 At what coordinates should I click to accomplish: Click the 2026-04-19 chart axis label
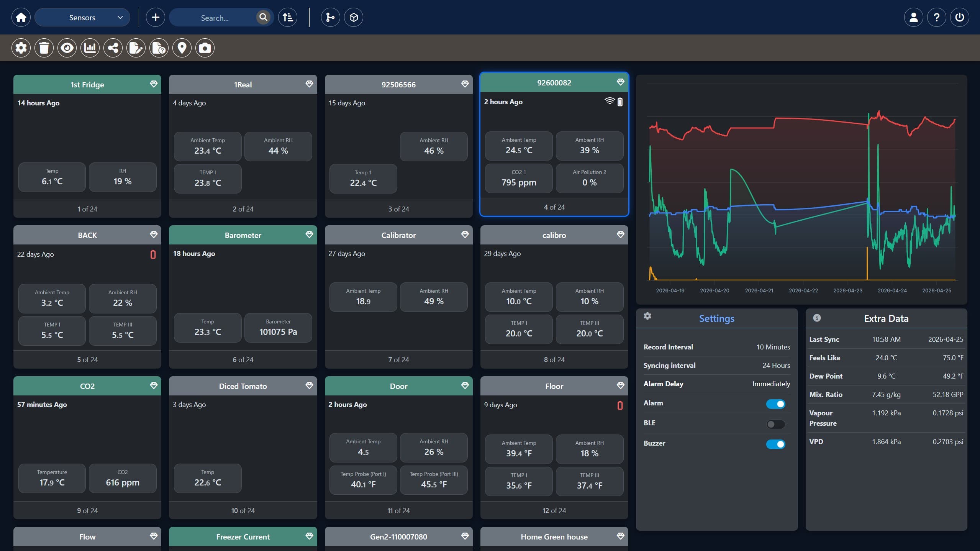[670, 290]
